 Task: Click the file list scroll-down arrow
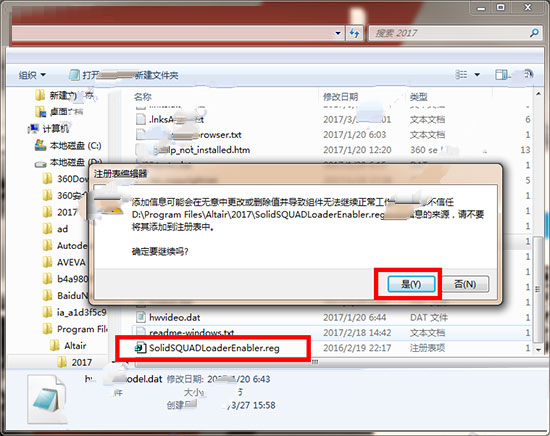point(538,350)
